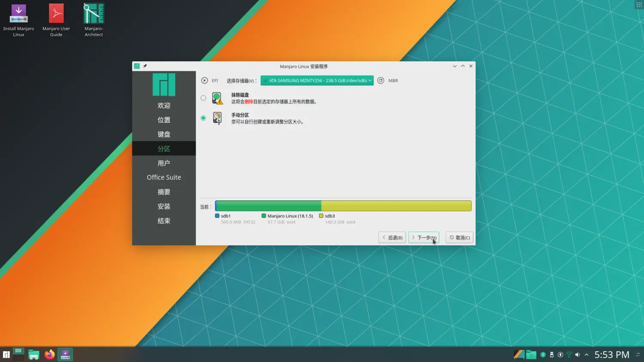Go to the 键盘 step
644x362 pixels.
(164, 134)
